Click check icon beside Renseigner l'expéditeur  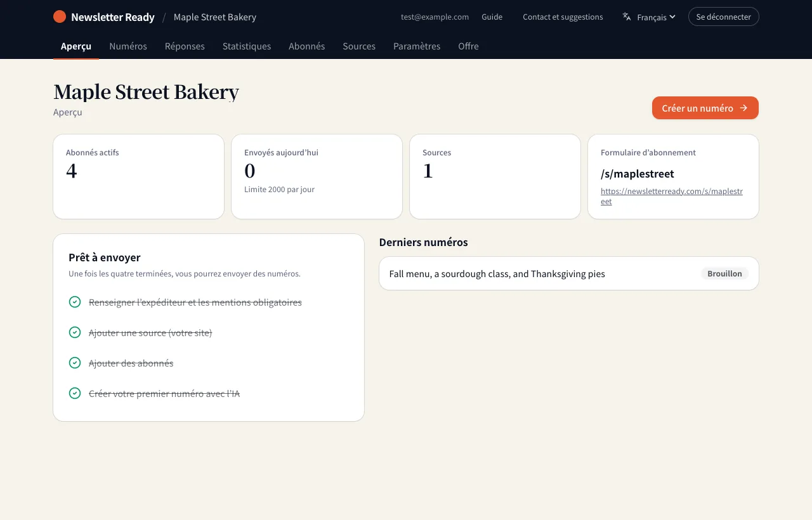pyautogui.click(x=75, y=302)
